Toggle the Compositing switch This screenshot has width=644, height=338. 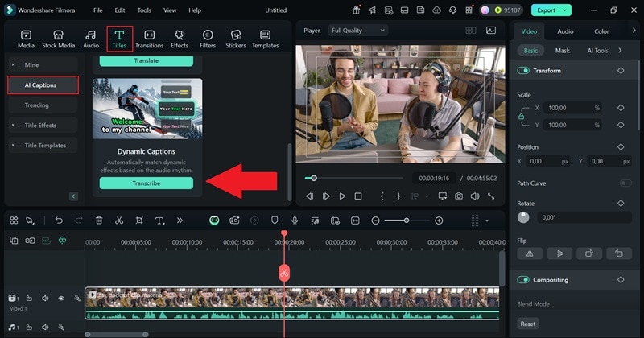pos(523,280)
